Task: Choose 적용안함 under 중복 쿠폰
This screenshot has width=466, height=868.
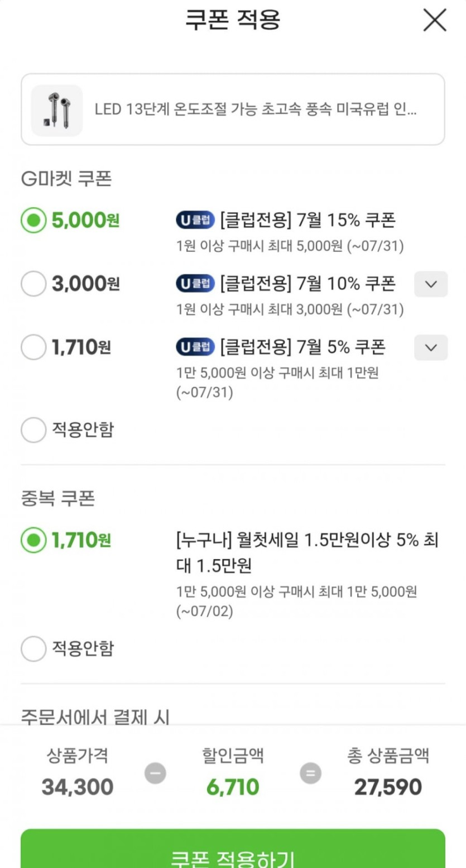Action: pos(33,649)
